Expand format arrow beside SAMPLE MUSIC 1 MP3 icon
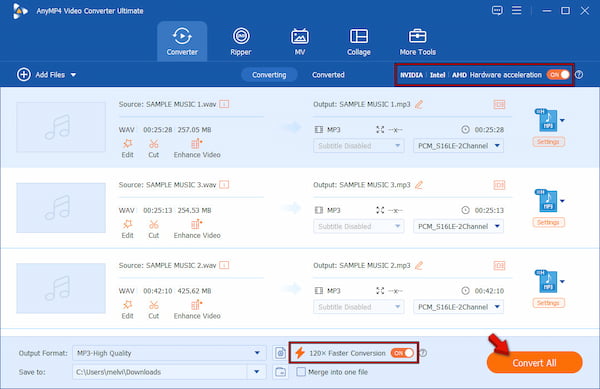 pyautogui.click(x=562, y=120)
